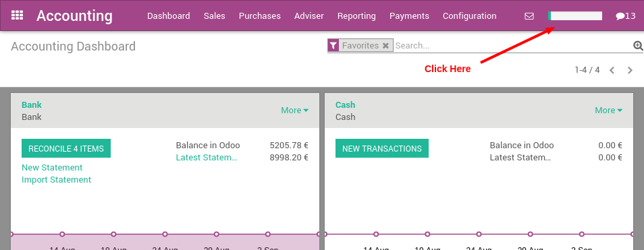The width and height of the screenshot is (644, 250).
Task: Open the Configuration menu
Action: pyautogui.click(x=469, y=16)
